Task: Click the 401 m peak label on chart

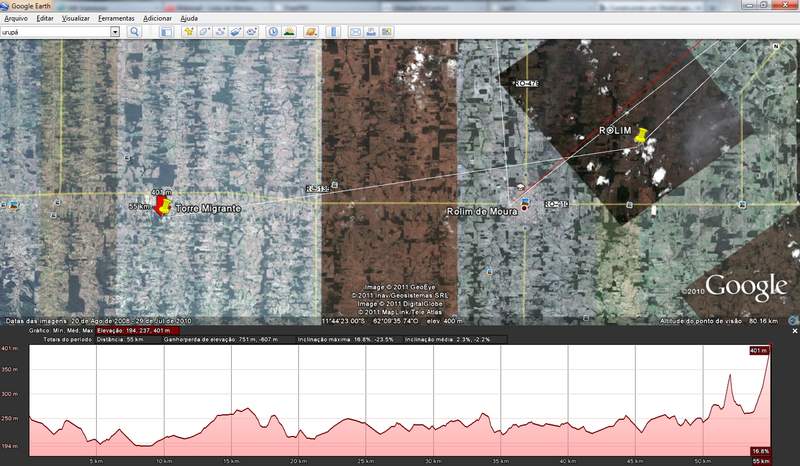Action: (x=759, y=351)
